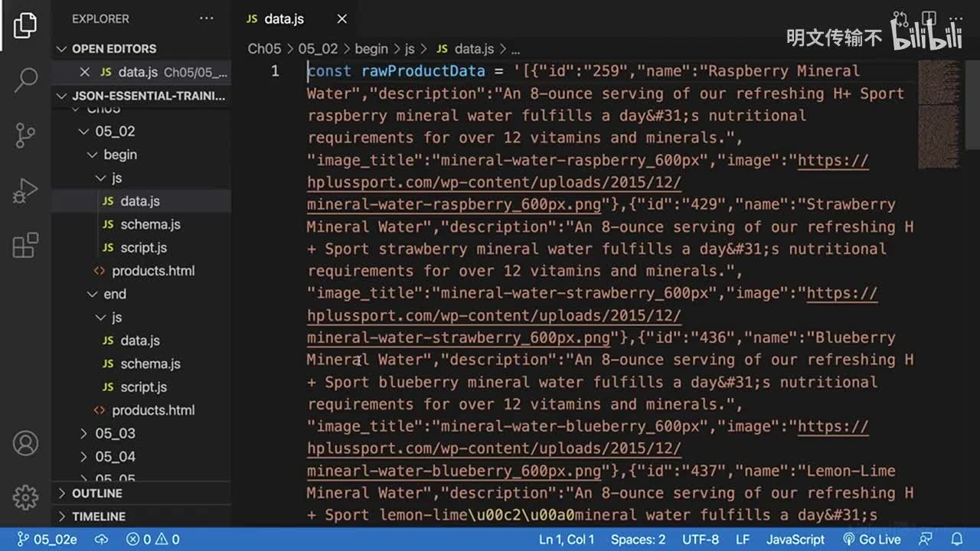Click begin in the breadcrumb

tap(371, 49)
